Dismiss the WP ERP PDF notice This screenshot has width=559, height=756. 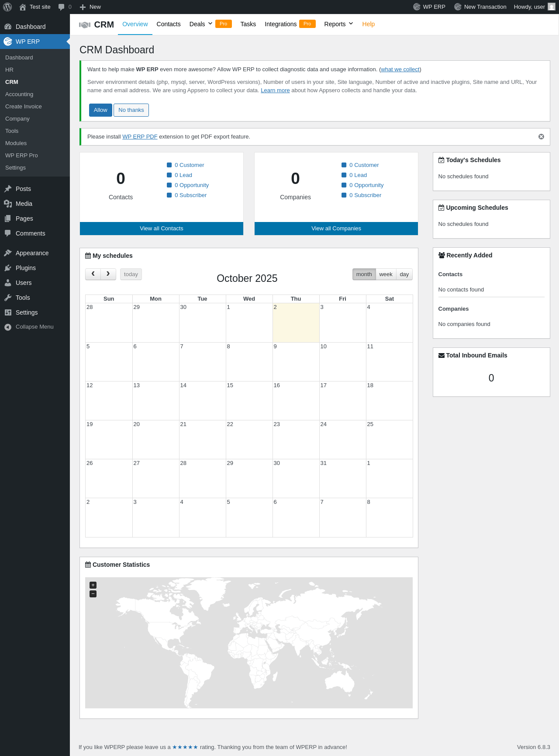click(541, 137)
